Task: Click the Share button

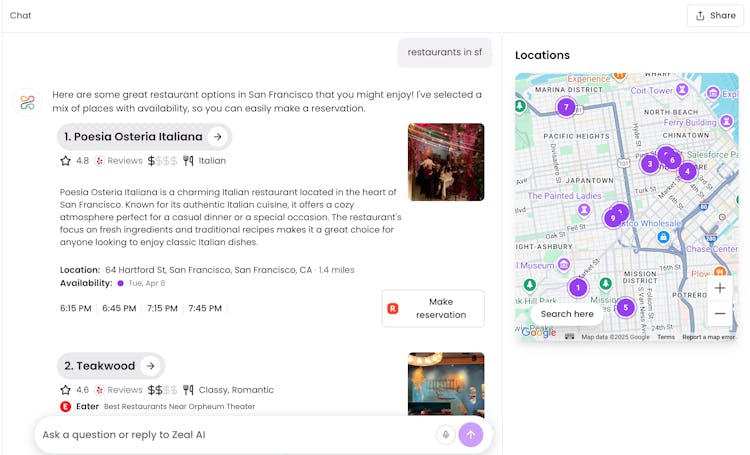Action: (x=713, y=16)
